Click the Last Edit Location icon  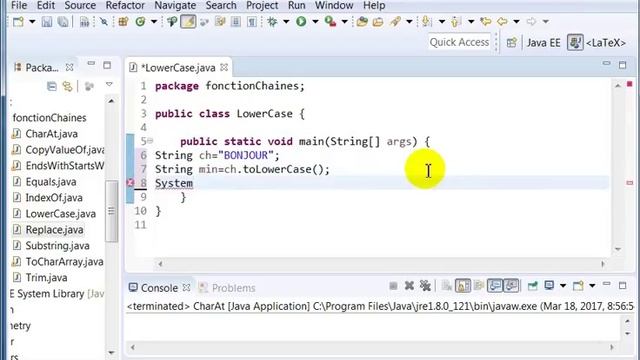coord(486,22)
